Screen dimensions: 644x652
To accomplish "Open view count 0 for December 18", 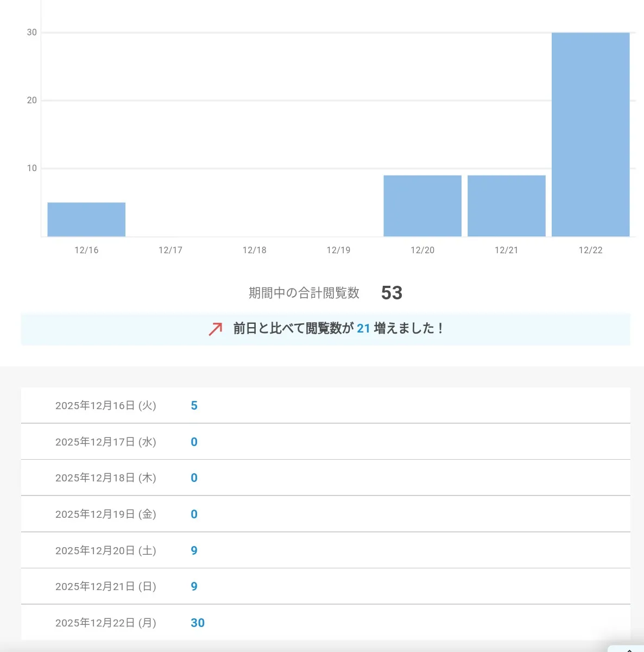I will 194,478.
